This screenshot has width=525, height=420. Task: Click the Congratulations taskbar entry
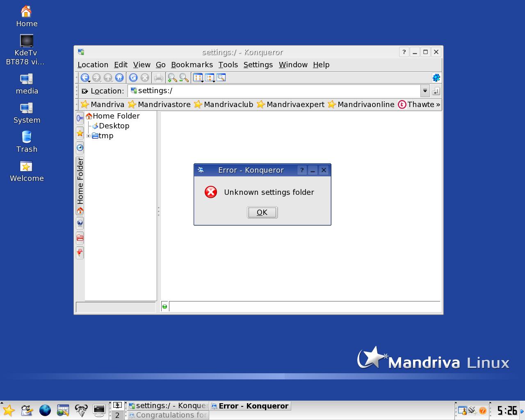pos(167,415)
